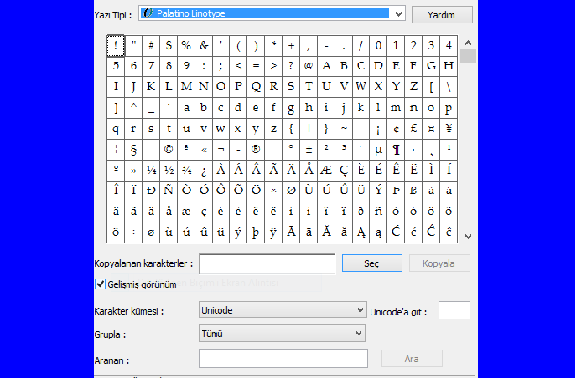575x378 pixels.
Task: Select the tilde ~ character cell
Action: [x=344, y=129]
